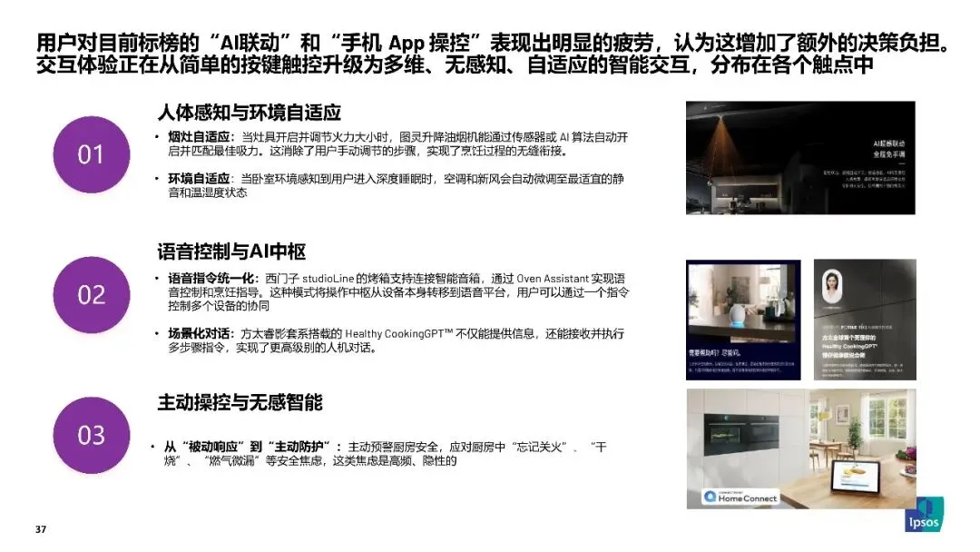Open the Home Connect kitchen image

click(801, 448)
